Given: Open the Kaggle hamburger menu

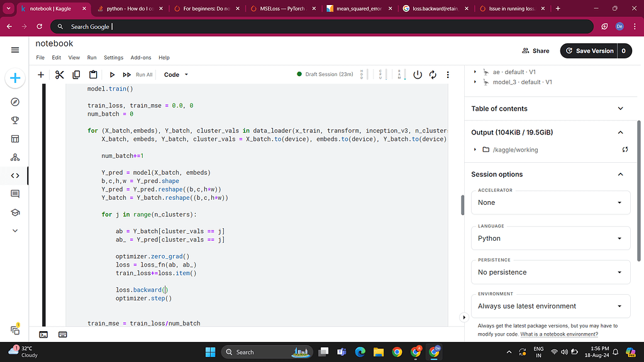Looking at the screenshot, I should 15,50.
